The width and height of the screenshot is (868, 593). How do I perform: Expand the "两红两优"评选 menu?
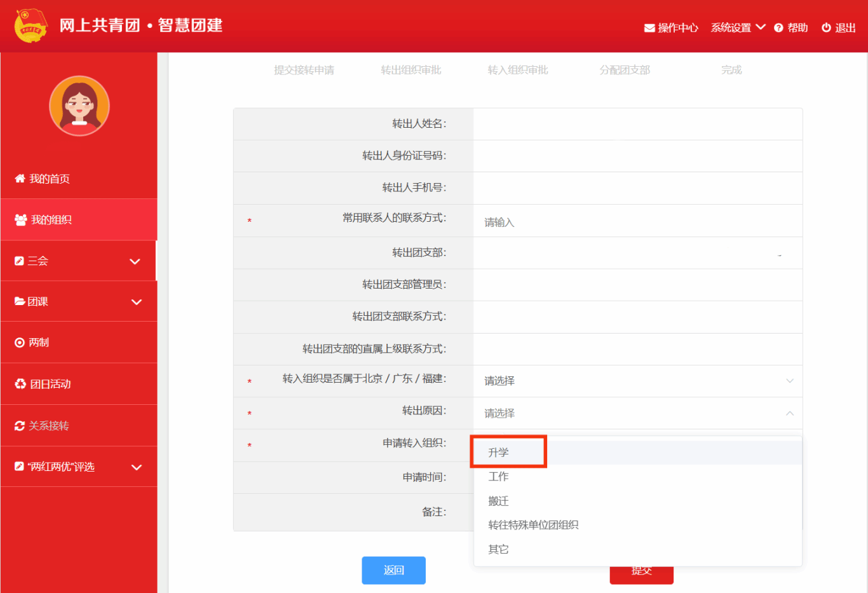[x=136, y=467]
